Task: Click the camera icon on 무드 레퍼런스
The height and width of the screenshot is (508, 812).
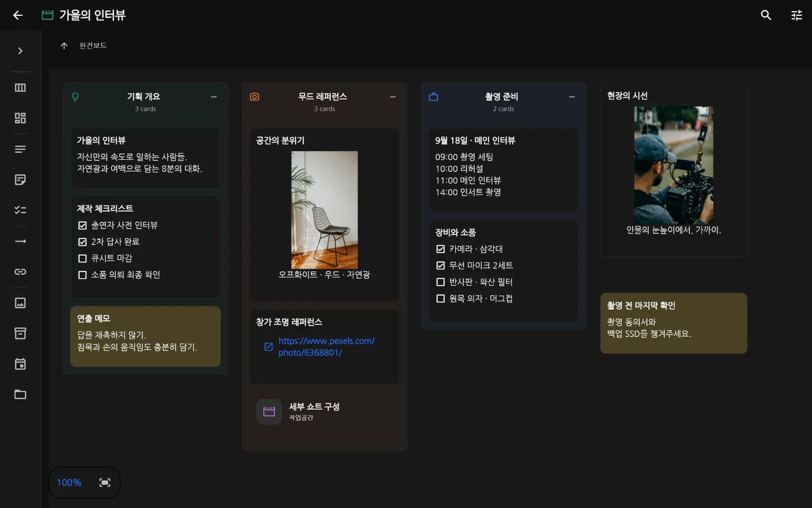Action: (255, 97)
